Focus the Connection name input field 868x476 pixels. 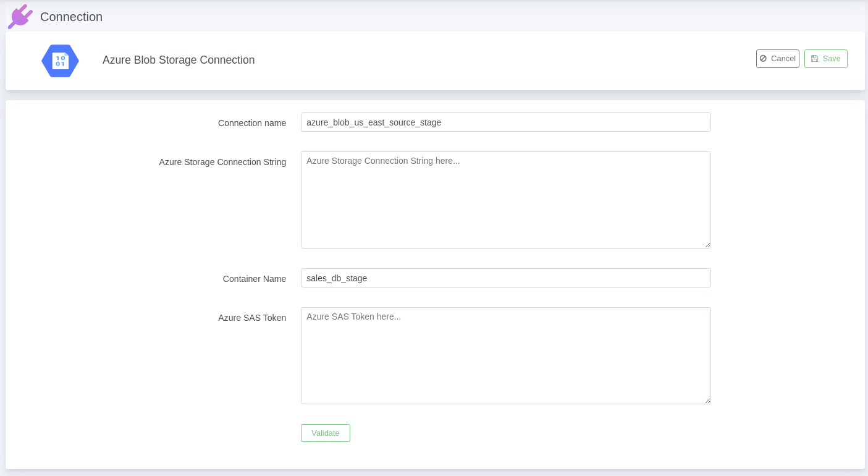506,122
